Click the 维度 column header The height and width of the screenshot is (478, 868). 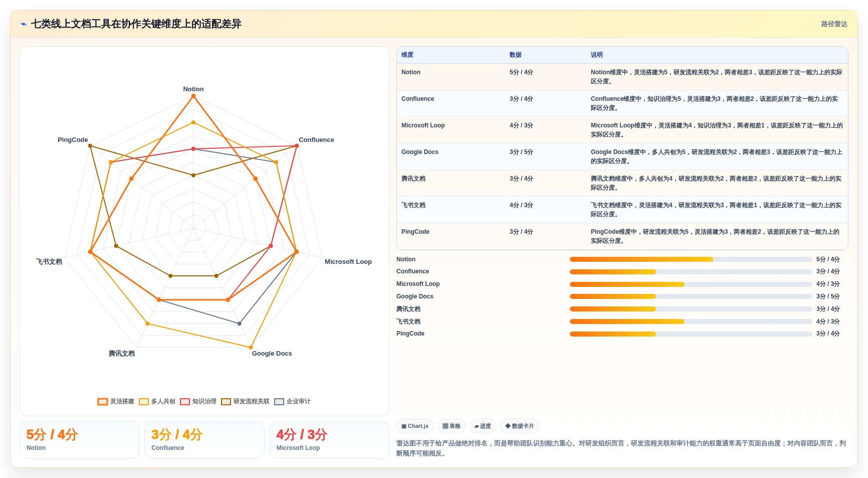click(x=407, y=55)
